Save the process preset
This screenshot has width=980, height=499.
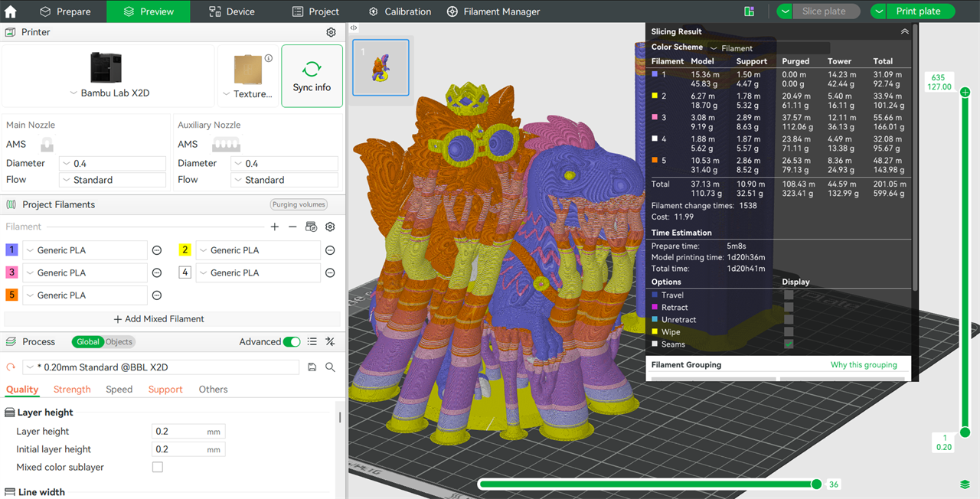click(x=312, y=367)
